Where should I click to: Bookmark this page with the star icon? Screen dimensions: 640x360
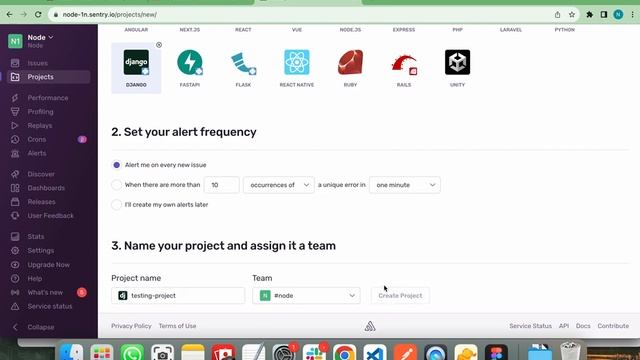point(572,15)
